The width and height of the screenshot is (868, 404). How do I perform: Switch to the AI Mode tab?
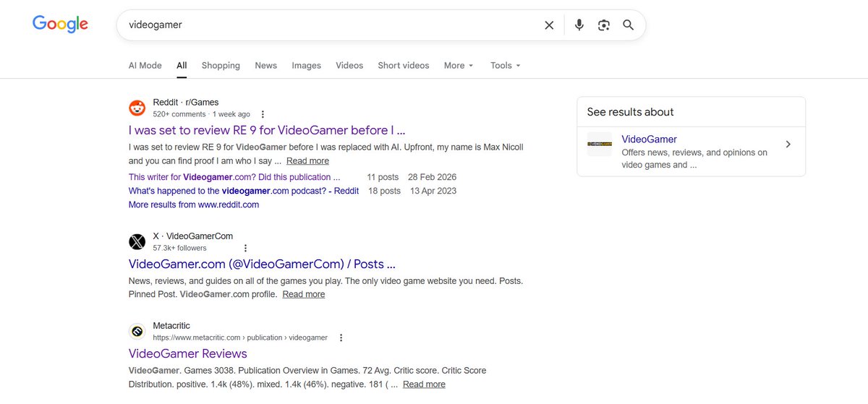pos(145,65)
